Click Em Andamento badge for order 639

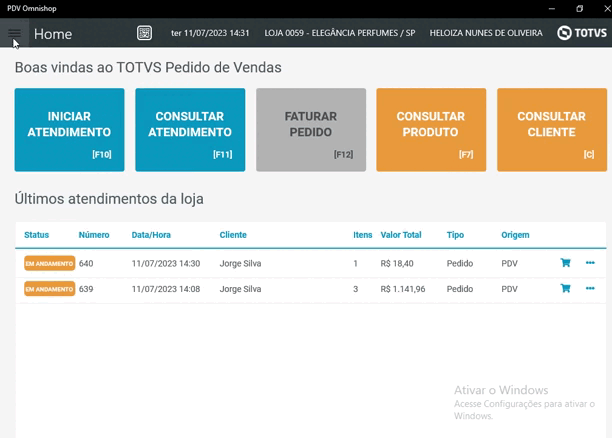(x=50, y=289)
